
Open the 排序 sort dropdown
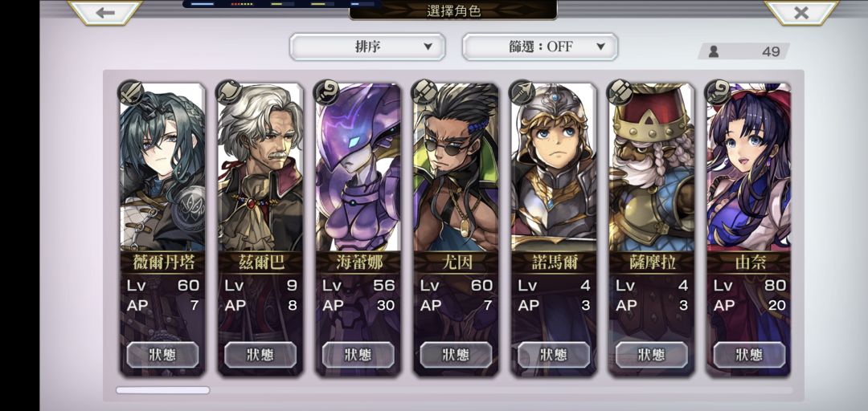coord(367,47)
